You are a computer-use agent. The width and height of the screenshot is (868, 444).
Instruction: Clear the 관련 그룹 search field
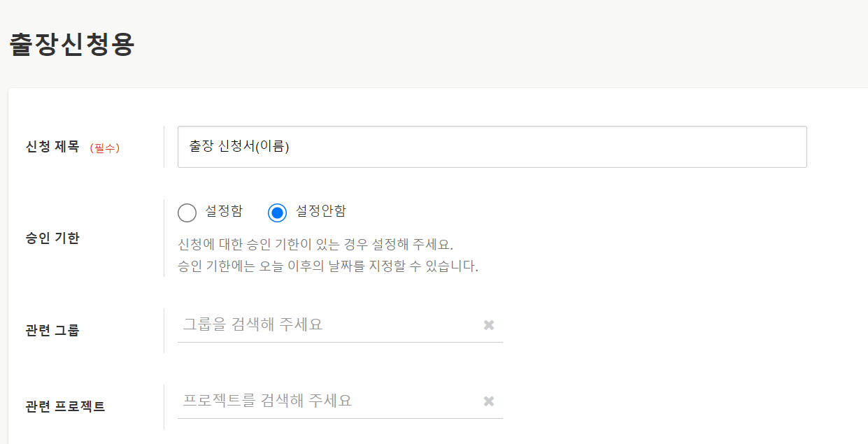(x=489, y=324)
